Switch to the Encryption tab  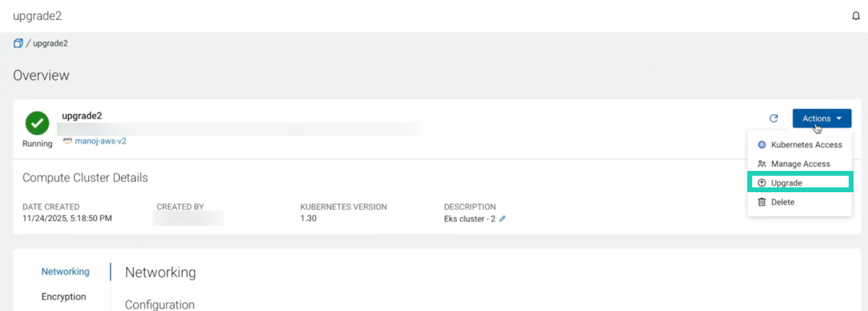coord(64,296)
